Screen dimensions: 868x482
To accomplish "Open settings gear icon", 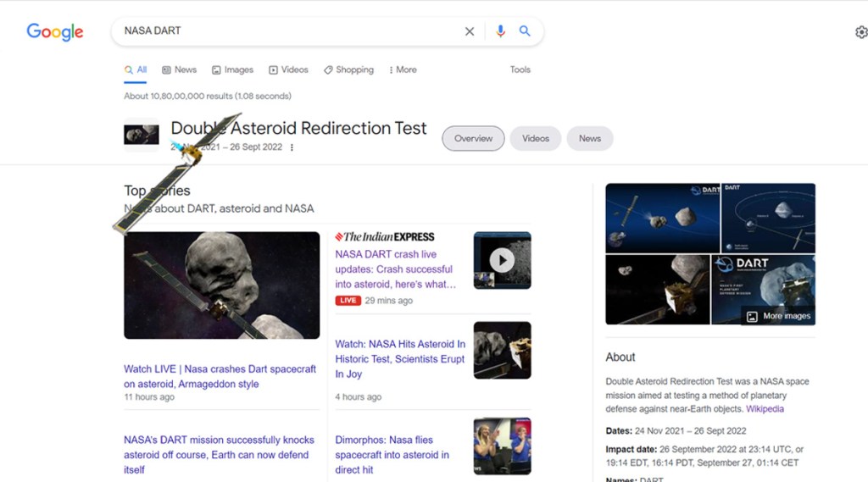I will [x=861, y=32].
